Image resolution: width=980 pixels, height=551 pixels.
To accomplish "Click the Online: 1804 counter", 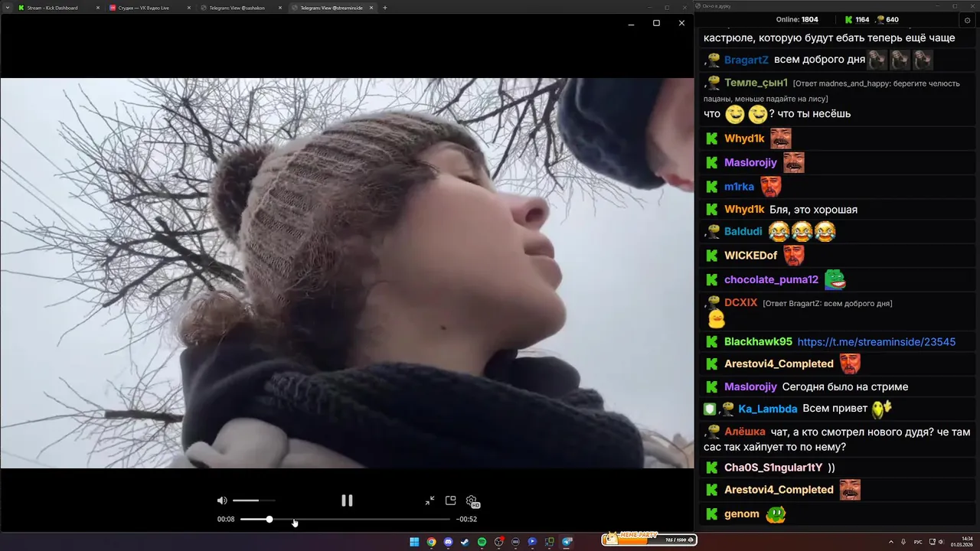I will click(797, 20).
